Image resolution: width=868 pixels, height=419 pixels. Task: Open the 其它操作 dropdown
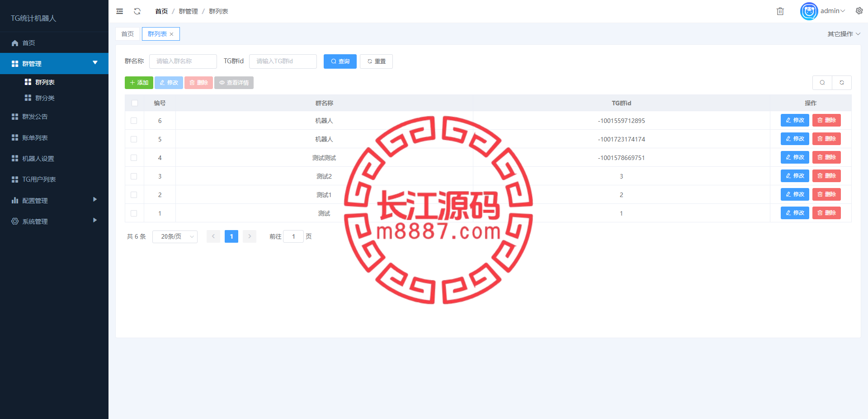[x=844, y=34]
